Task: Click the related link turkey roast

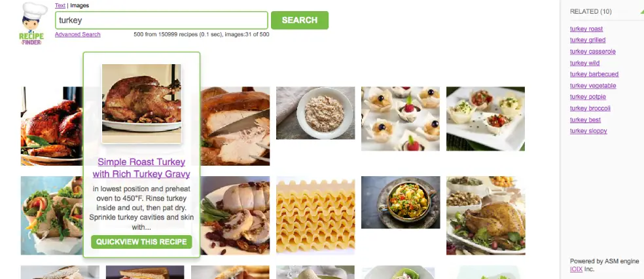Action: [x=586, y=29]
